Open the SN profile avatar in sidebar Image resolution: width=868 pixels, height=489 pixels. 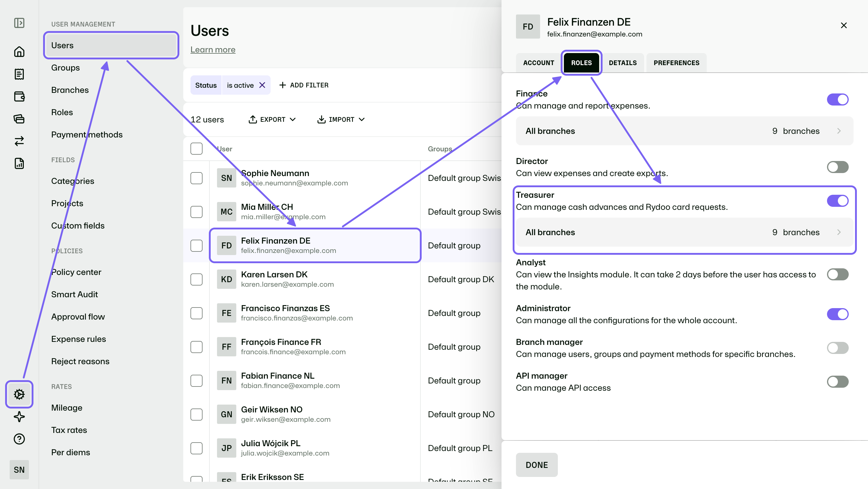click(x=19, y=470)
